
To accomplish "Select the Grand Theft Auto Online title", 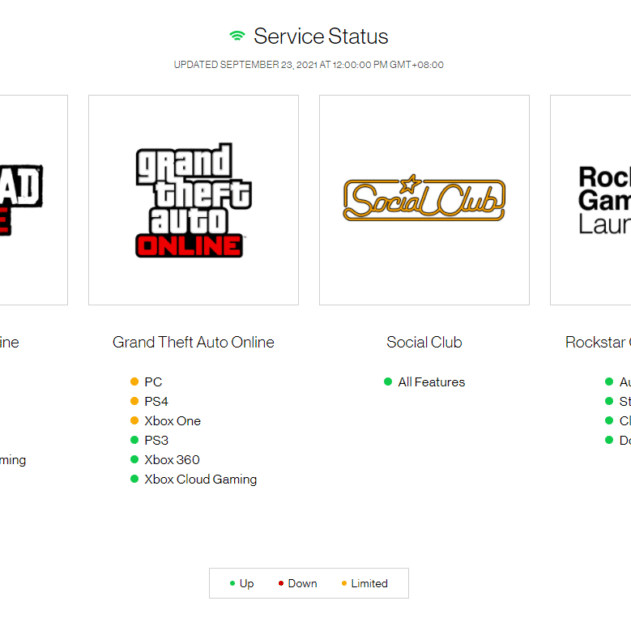I will 194,342.
